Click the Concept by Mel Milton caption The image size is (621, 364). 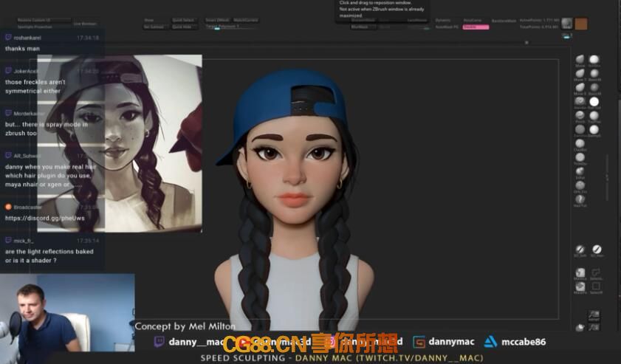pyautogui.click(x=185, y=326)
